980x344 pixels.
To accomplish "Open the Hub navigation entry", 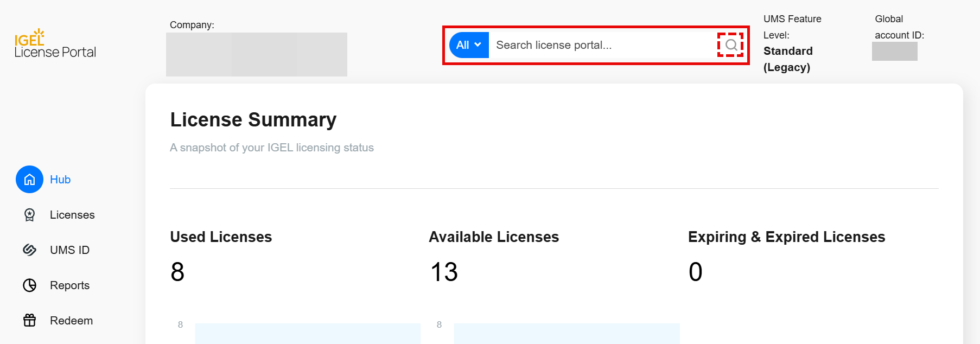I will click(60, 179).
